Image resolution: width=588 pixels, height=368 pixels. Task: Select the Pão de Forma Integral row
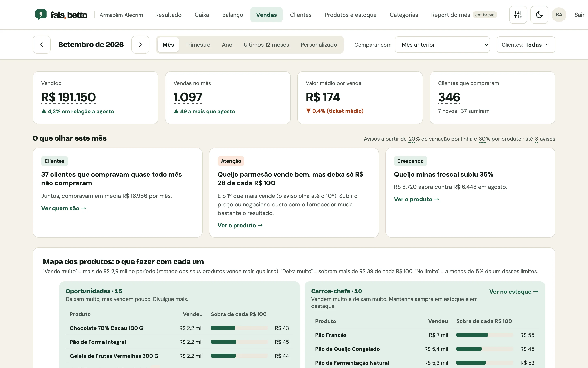[179, 342]
